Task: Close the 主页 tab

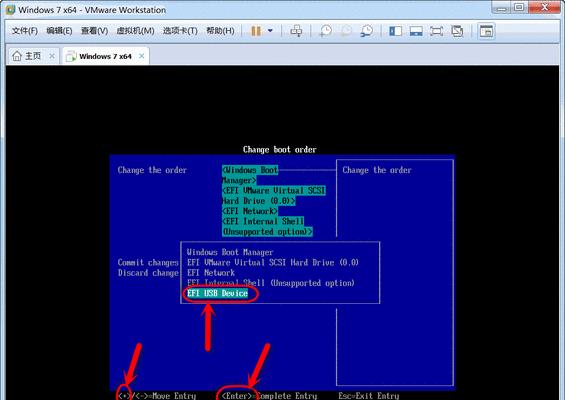Action: (52, 56)
